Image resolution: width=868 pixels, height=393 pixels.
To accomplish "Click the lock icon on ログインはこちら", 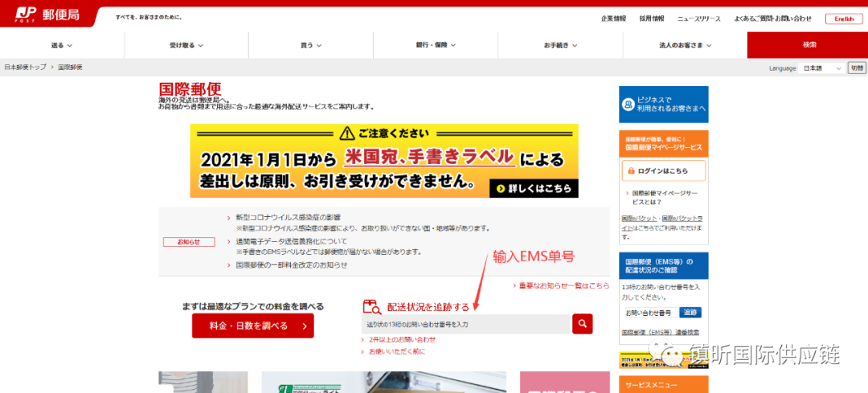I will point(631,171).
